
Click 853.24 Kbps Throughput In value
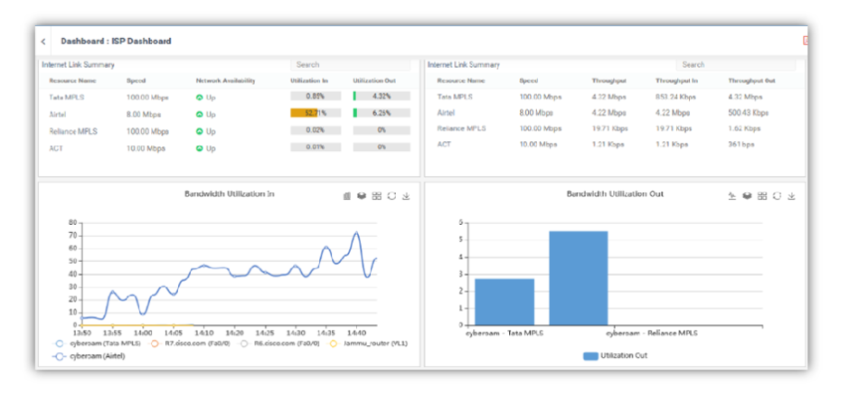pyautogui.click(x=676, y=97)
